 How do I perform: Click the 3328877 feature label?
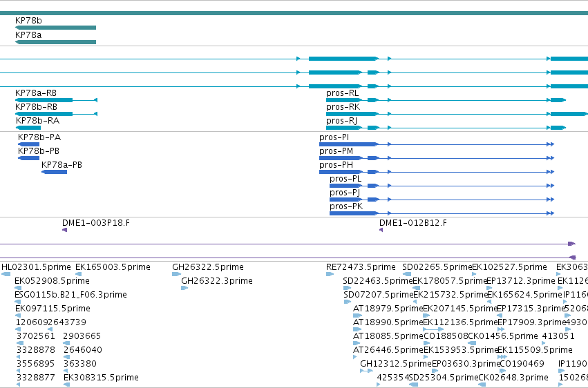point(36,378)
